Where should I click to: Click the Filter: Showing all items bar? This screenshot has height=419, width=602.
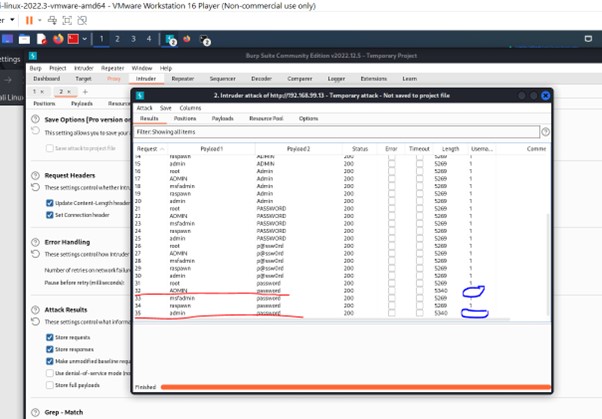coord(336,132)
